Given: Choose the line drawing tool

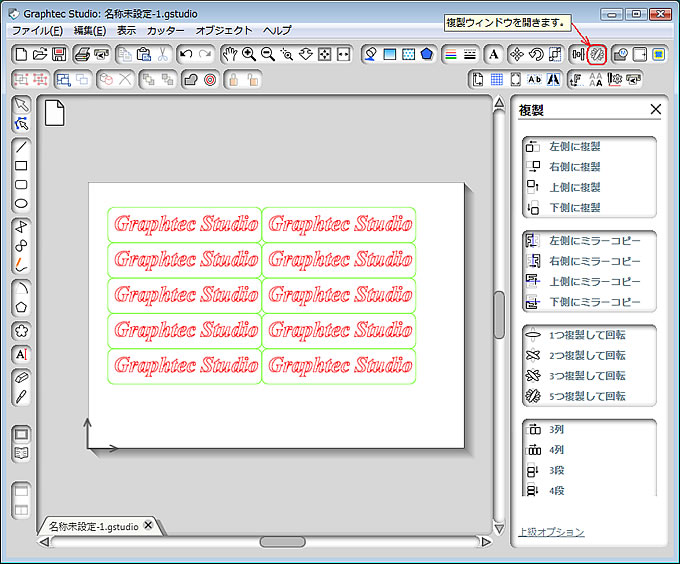Looking at the screenshot, I should coord(21,147).
